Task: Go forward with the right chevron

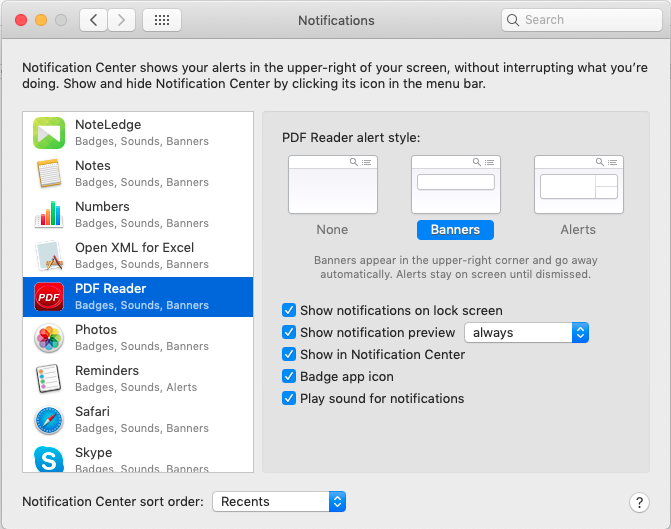Action: pyautogui.click(x=122, y=20)
